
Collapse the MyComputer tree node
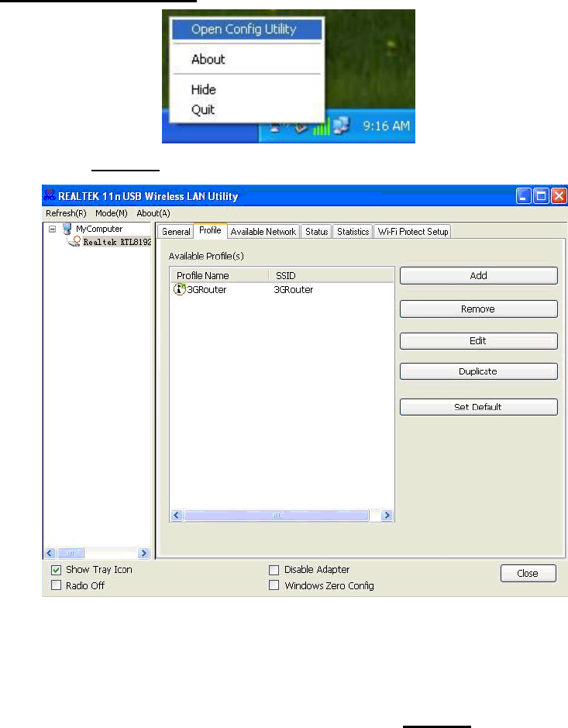click(53, 229)
